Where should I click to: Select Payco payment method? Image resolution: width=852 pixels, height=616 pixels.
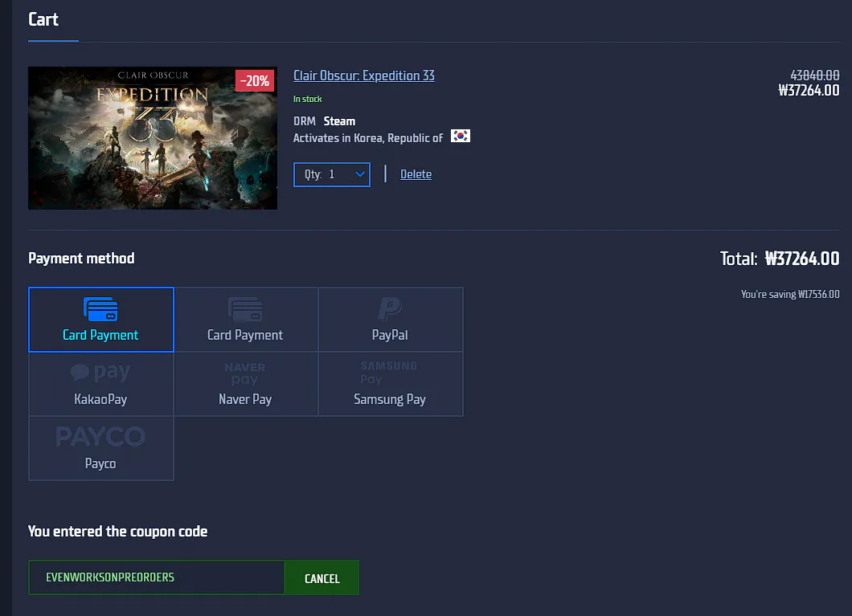click(101, 448)
